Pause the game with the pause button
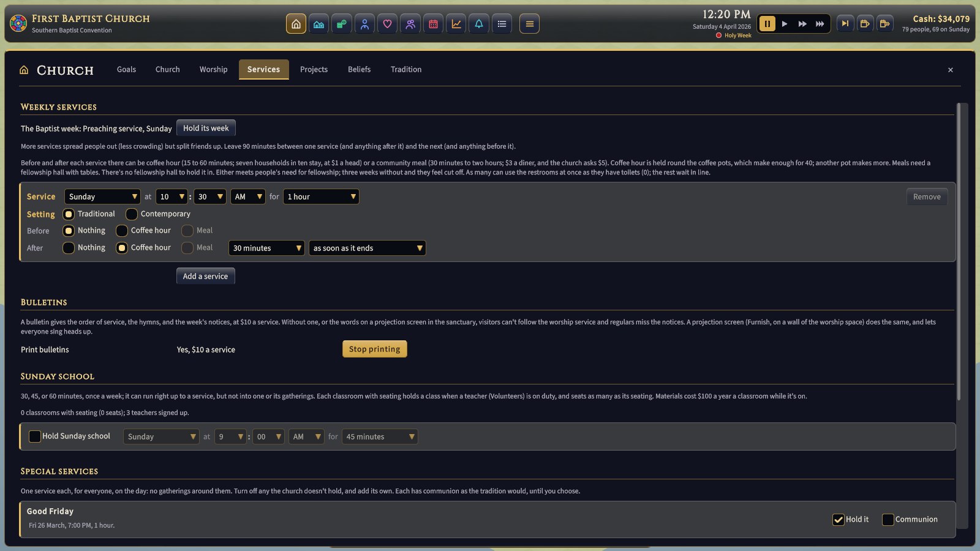Viewport: 980px width, 551px height. click(767, 24)
